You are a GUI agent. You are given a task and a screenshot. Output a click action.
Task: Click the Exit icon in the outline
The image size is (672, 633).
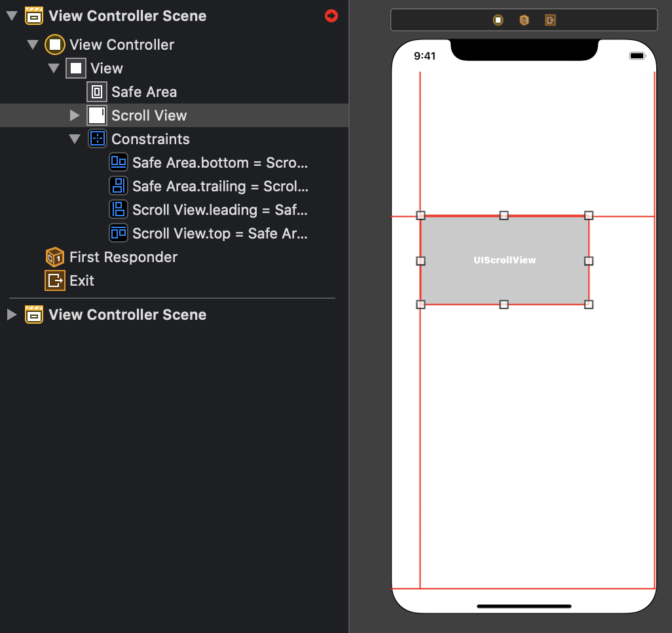[x=55, y=280]
